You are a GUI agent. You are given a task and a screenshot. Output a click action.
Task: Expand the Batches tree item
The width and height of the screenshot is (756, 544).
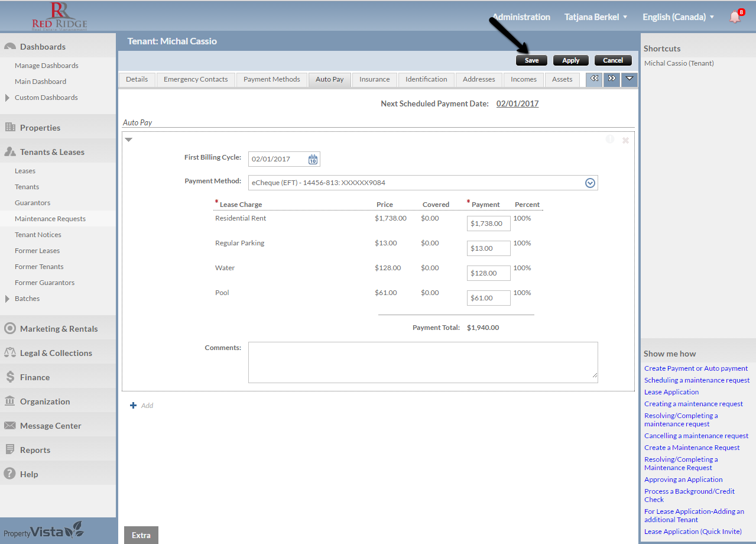[7, 299]
